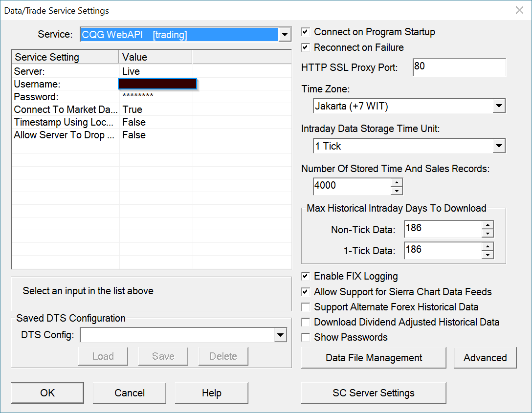Click the HTTP SSL Proxy Port field
Screen dimensions: 532x413
459,67
